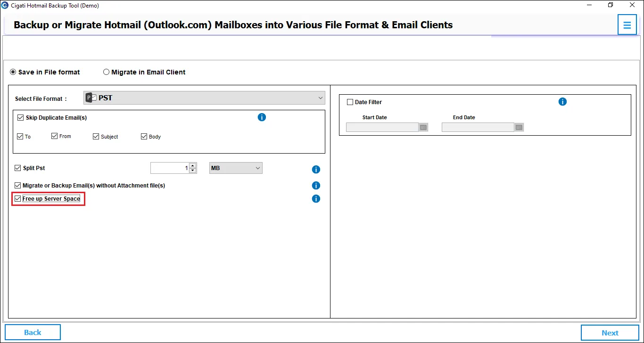Click the End Date label
This screenshot has height=343, width=644.
point(464,117)
